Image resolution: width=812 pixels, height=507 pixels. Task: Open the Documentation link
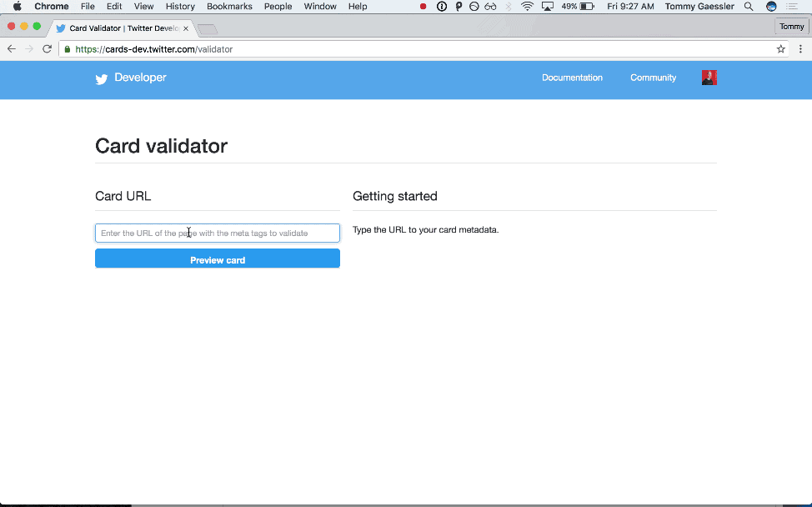click(572, 78)
